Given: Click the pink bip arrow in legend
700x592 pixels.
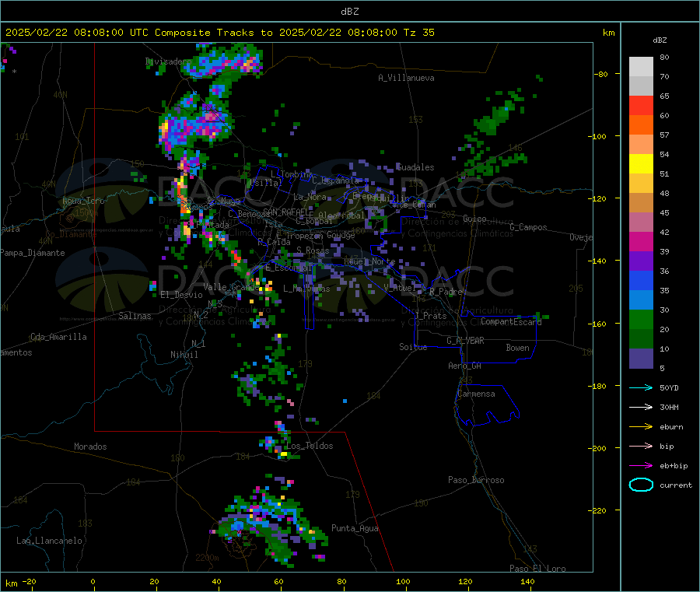Looking at the screenshot, I should 641,446.
